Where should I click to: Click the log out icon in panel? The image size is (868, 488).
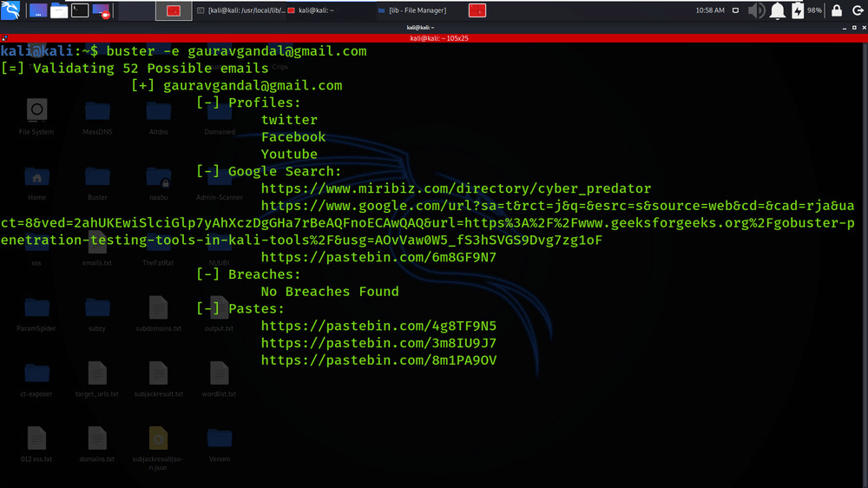(858, 10)
